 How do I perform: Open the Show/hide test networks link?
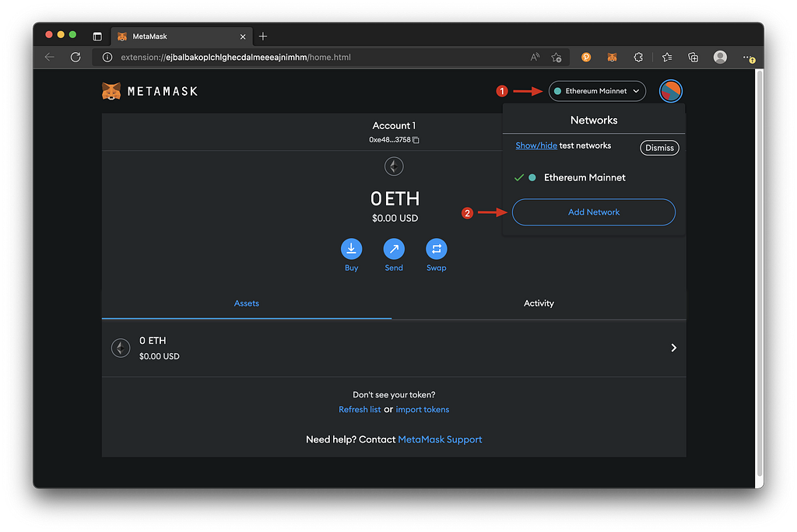pyautogui.click(x=536, y=145)
